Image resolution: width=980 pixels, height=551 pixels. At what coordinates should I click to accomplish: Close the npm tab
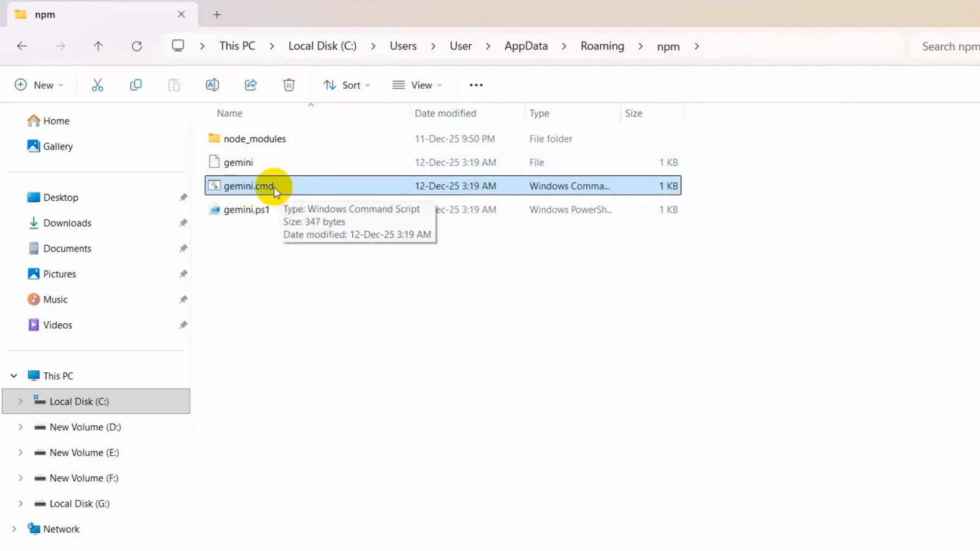click(x=181, y=14)
